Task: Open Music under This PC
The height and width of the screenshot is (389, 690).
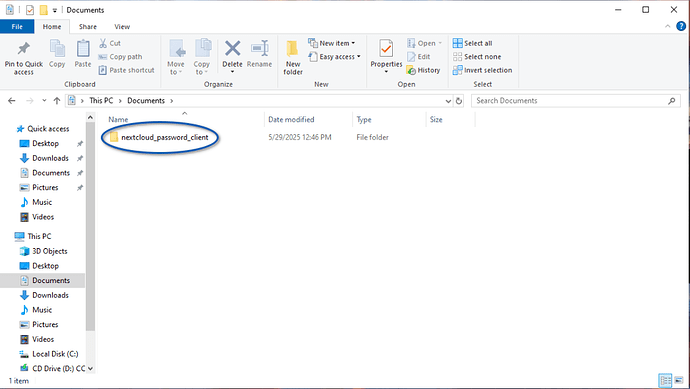Action: (x=36, y=310)
